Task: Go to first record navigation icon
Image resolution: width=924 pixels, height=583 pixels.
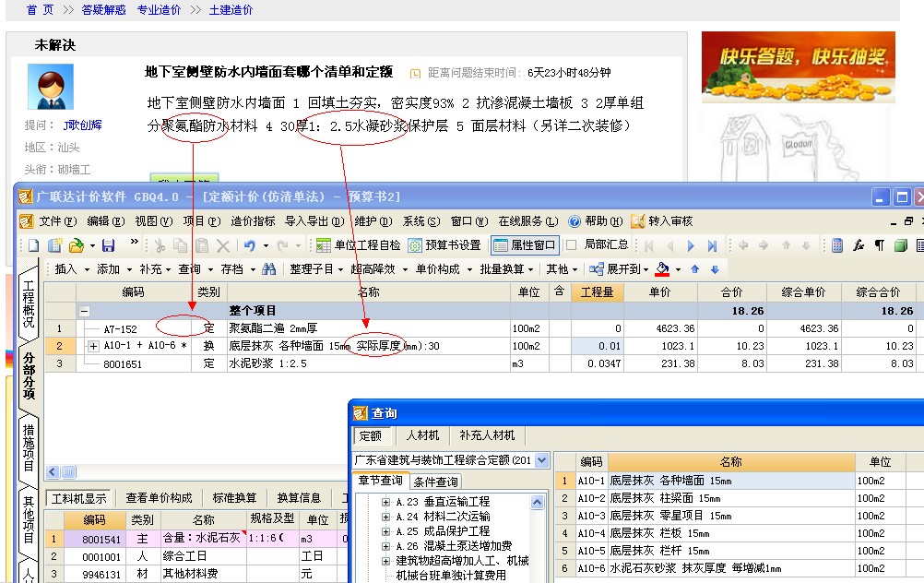Action: coord(649,245)
